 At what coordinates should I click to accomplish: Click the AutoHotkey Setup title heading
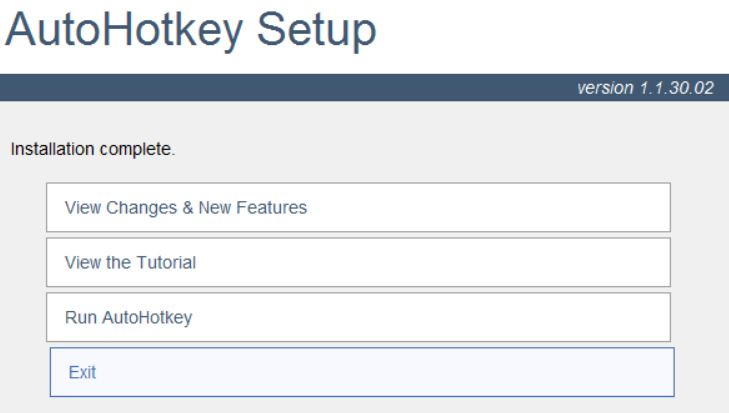(191, 31)
